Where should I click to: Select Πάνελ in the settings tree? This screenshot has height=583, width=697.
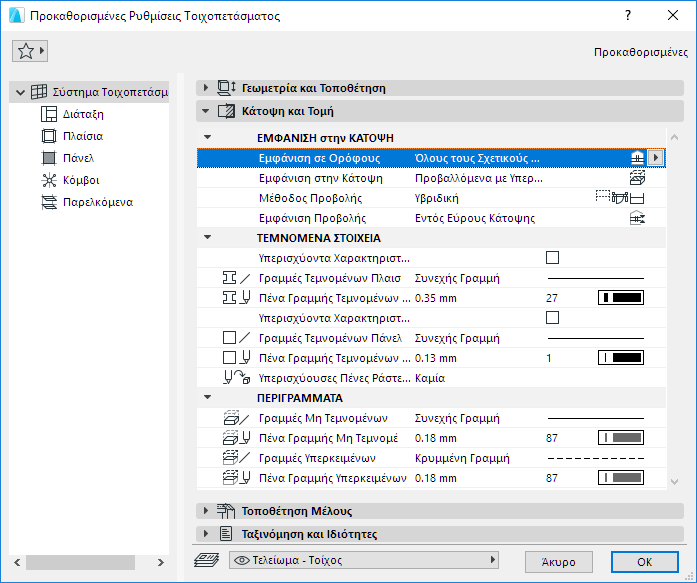[x=78, y=158]
